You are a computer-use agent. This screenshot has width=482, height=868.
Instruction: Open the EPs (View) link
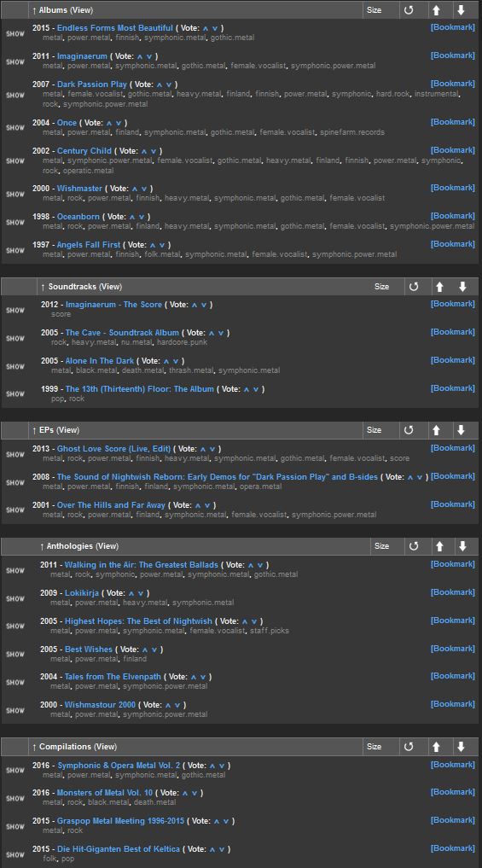coord(69,430)
